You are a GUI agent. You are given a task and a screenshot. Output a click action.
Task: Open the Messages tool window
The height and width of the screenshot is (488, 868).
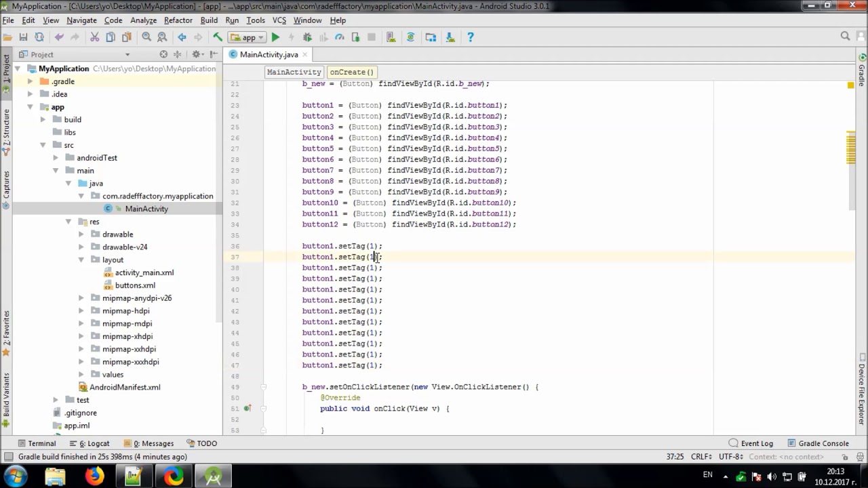coord(147,443)
